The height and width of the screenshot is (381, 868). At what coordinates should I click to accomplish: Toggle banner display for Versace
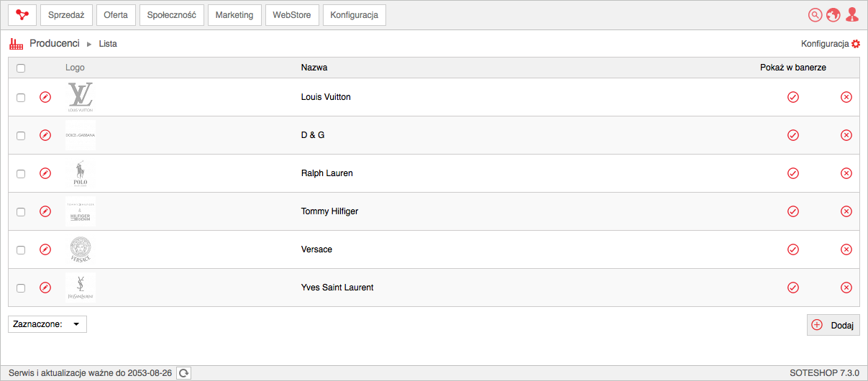click(793, 249)
